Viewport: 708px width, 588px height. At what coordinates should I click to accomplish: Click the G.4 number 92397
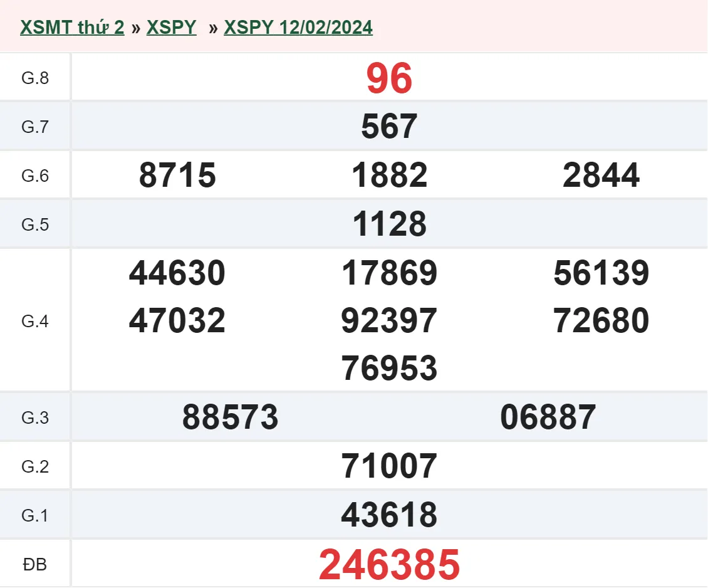click(389, 320)
